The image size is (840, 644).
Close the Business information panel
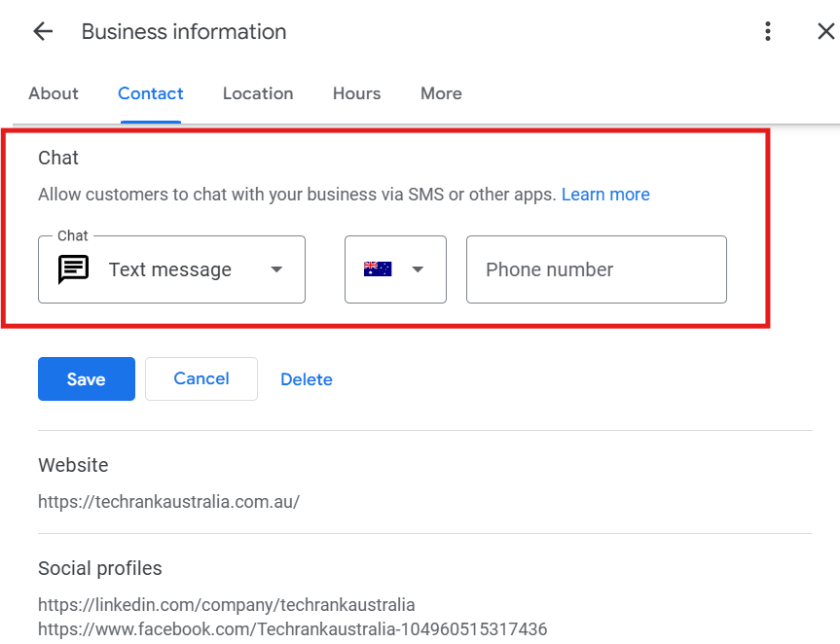pos(825,32)
